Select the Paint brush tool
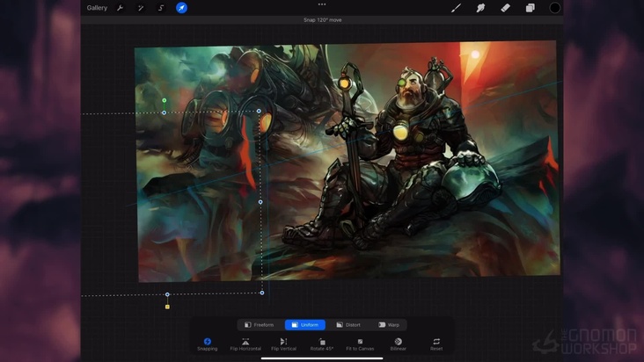 point(456,8)
